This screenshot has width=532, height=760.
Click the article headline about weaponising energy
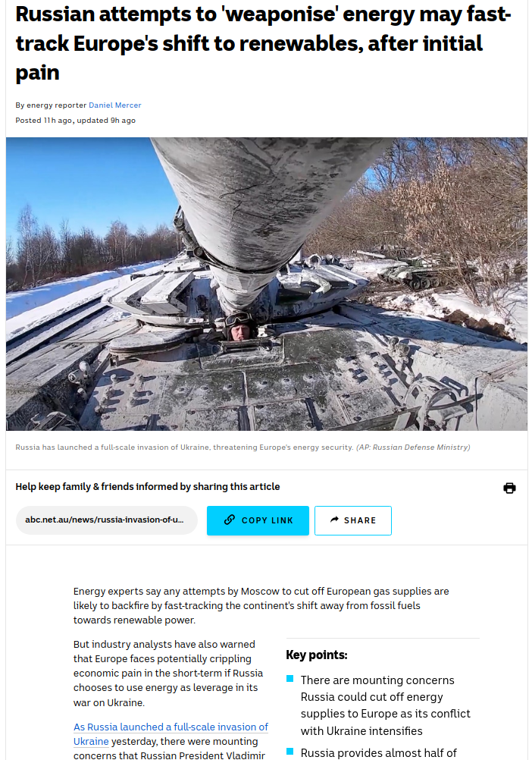click(x=263, y=43)
